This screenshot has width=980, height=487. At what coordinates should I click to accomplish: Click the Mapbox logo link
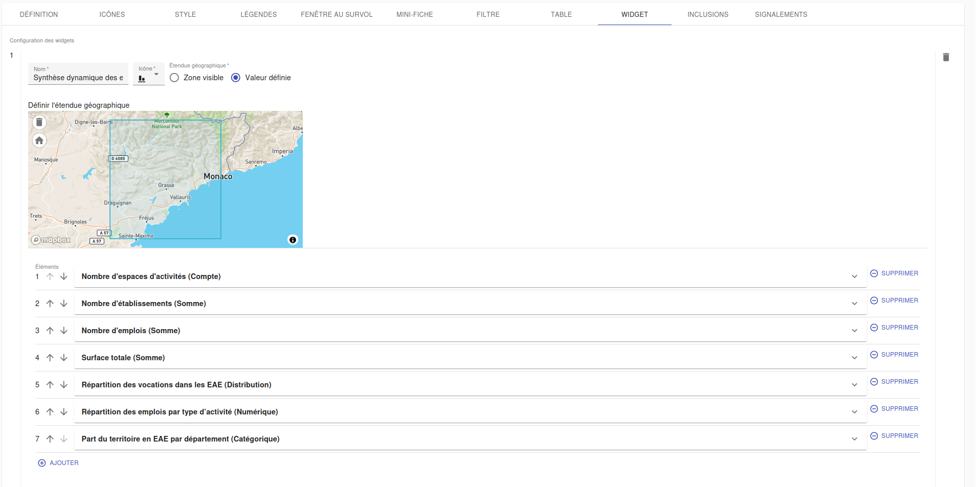51,240
